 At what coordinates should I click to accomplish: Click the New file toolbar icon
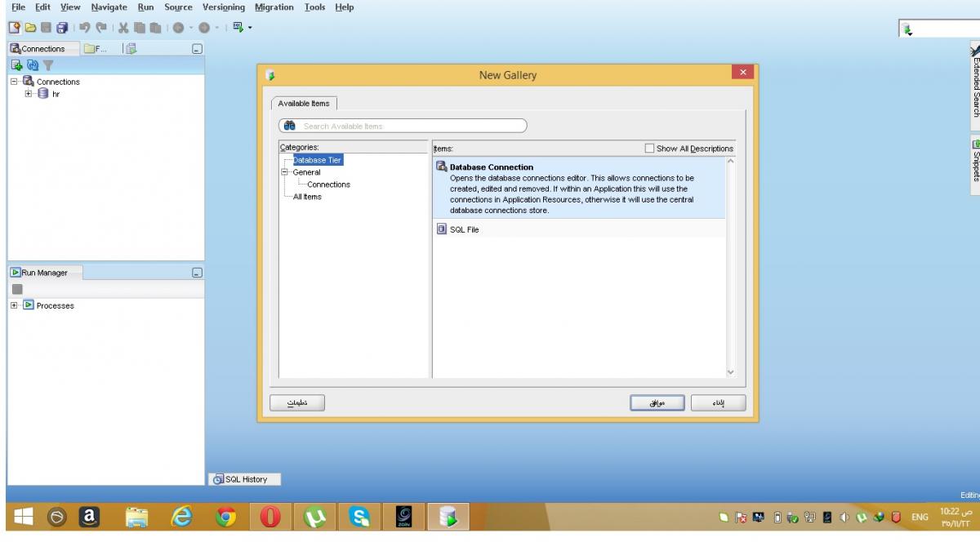pyautogui.click(x=16, y=28)
